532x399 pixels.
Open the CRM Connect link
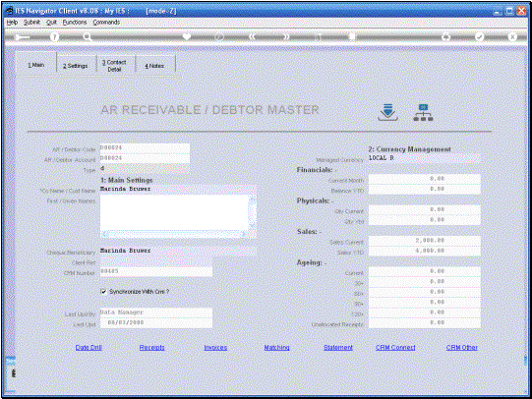tap(395, 348)
